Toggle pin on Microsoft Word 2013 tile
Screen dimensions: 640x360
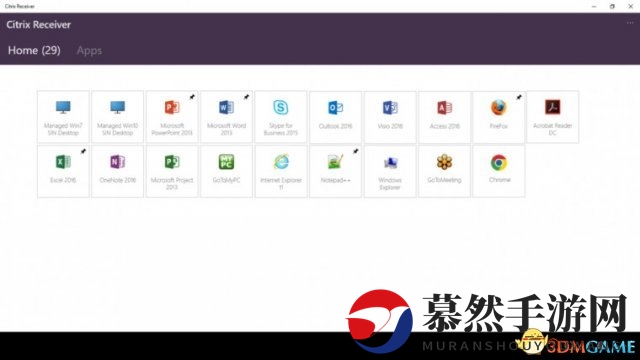click(246, 97)
